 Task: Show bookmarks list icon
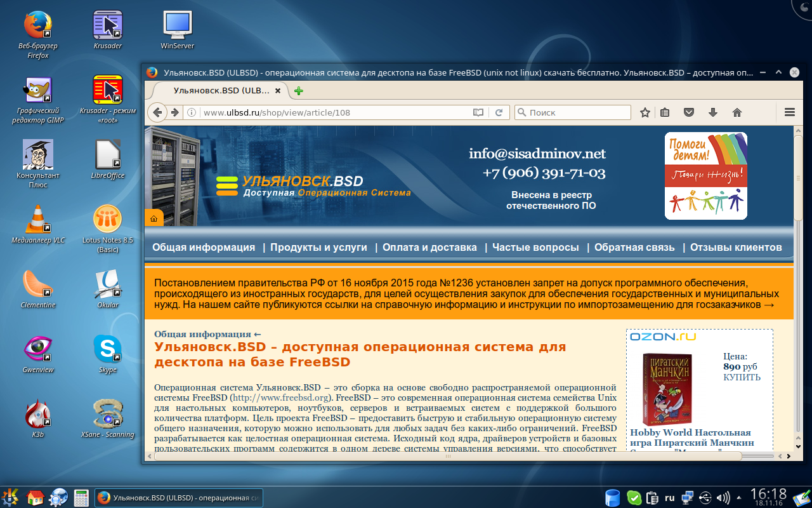665,112
